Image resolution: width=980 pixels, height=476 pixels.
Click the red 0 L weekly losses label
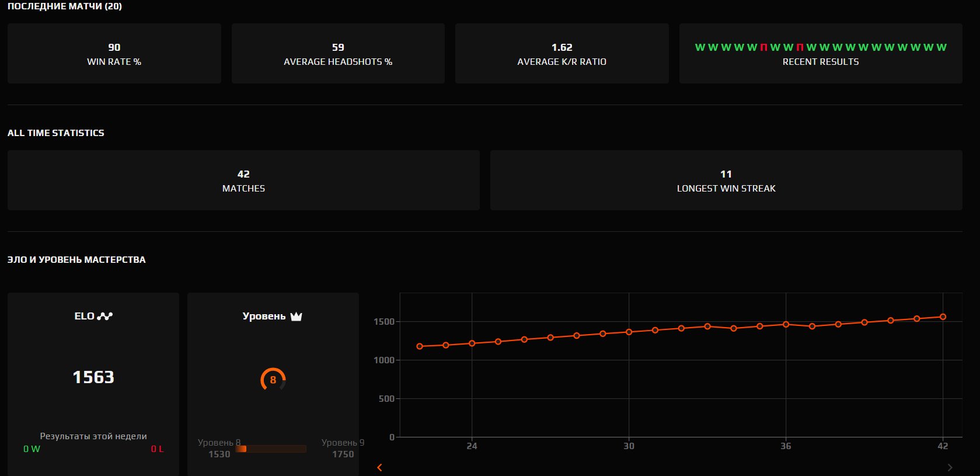click(x=157, y=449)
